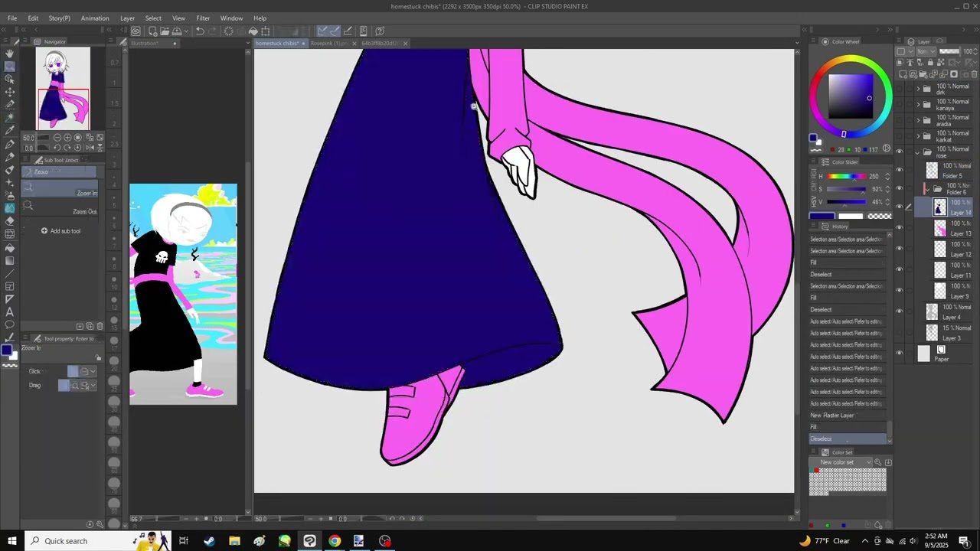Click the Fill command bar icon
The image size is (980, 551).
253,31
